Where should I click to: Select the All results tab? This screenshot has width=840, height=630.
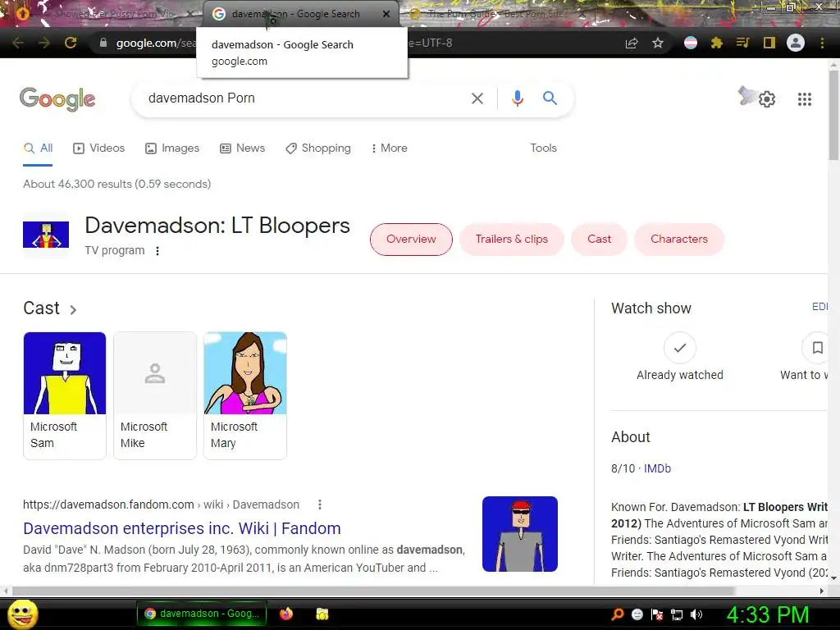point(38,148)
